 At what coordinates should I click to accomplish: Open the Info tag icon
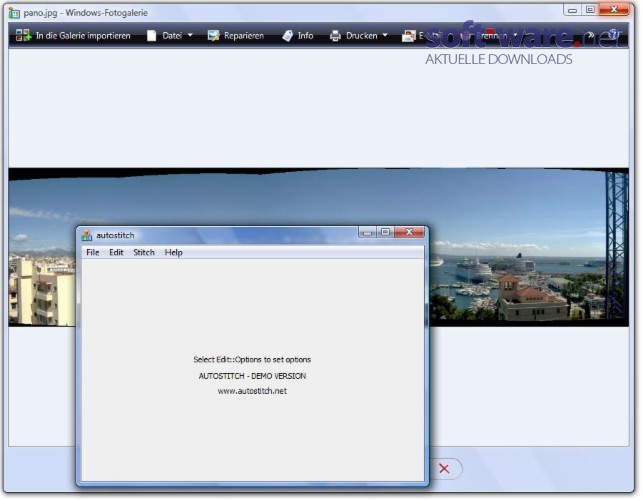click(x=287, y=36)
